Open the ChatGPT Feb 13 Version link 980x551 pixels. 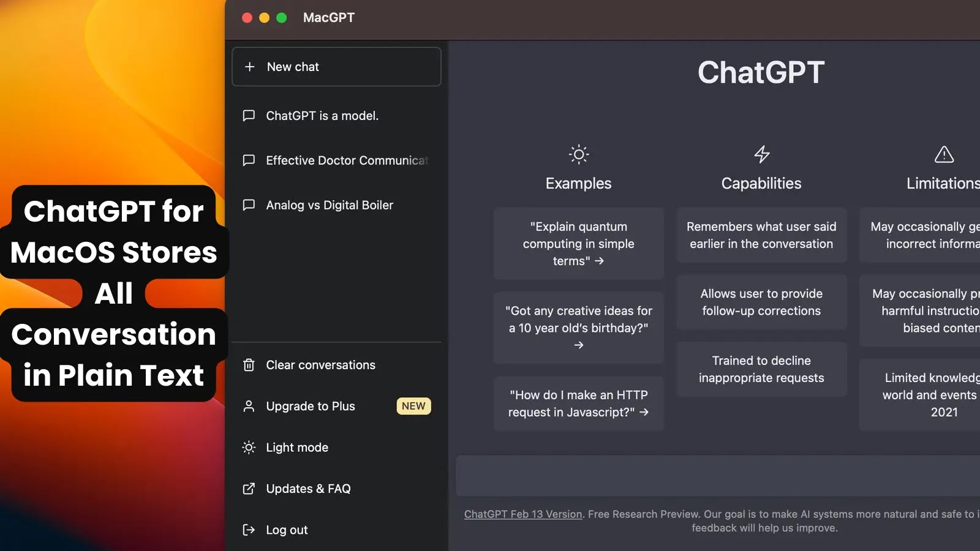click(523, 514)
